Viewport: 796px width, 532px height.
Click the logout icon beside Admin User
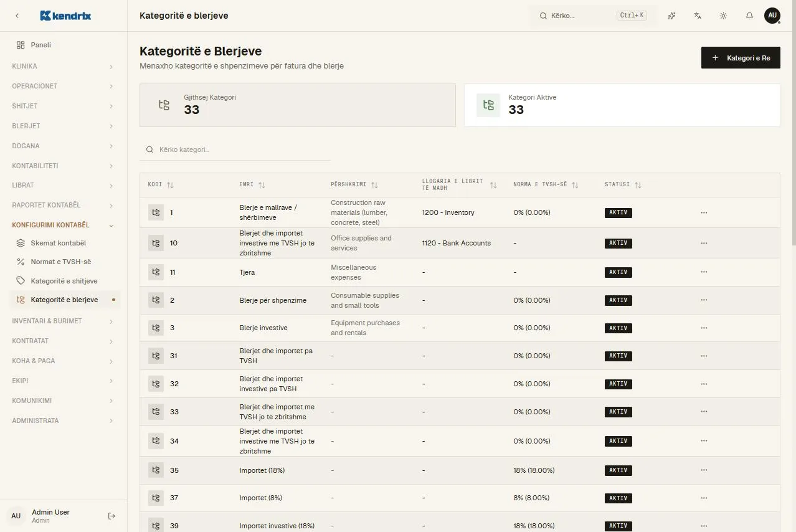pos(112,516)
